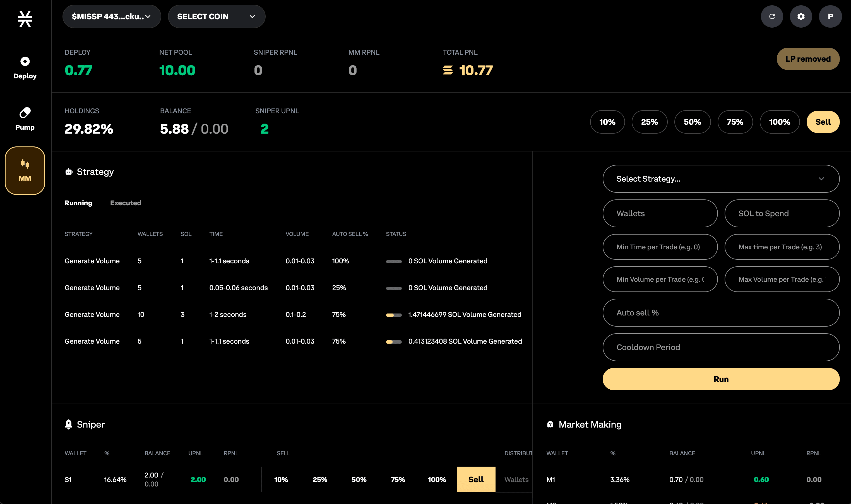Click the Cooldown Period input field

pos(720,347)
